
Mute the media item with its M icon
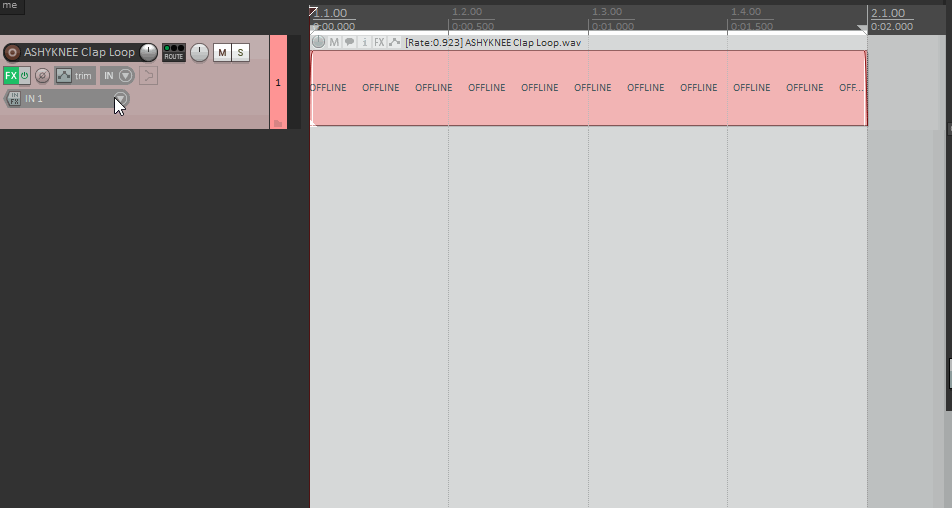[334, 42]
